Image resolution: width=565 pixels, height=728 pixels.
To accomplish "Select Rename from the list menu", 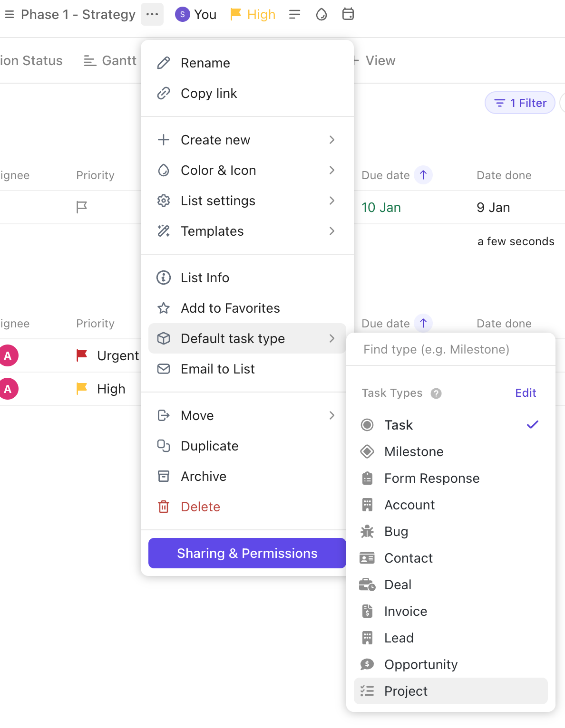I will [x=205, y=63].
